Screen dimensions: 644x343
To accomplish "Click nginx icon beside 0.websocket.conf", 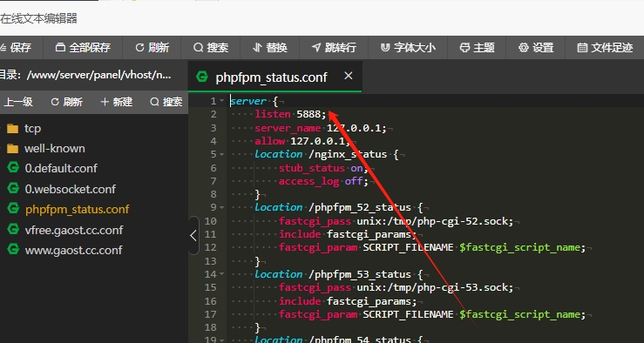I will (x=13, y=188).
